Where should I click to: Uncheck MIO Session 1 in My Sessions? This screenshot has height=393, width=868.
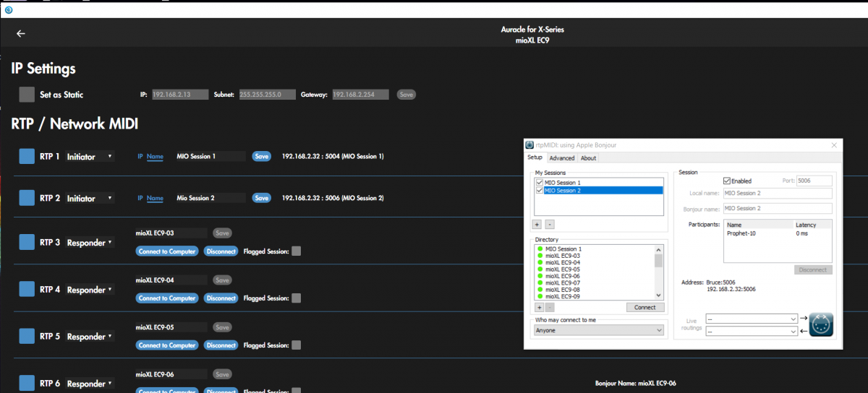(540, 183)
